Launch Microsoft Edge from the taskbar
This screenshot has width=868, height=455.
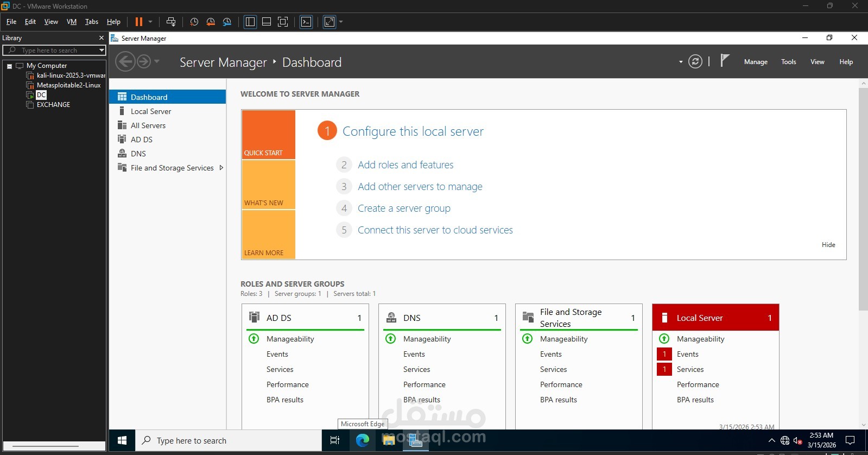coord(363,440)
